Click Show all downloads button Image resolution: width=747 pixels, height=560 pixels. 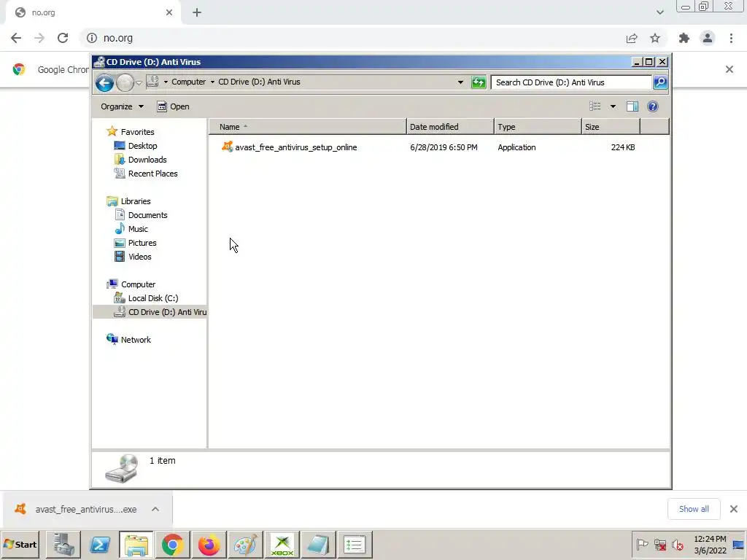coord(694,509)
